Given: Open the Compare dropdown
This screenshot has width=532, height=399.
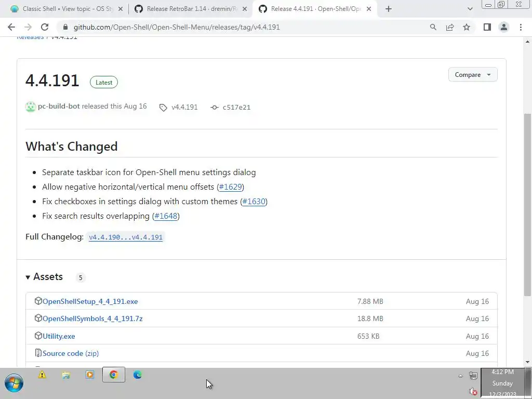Looking at the screenshot, I should click(473, 75).
